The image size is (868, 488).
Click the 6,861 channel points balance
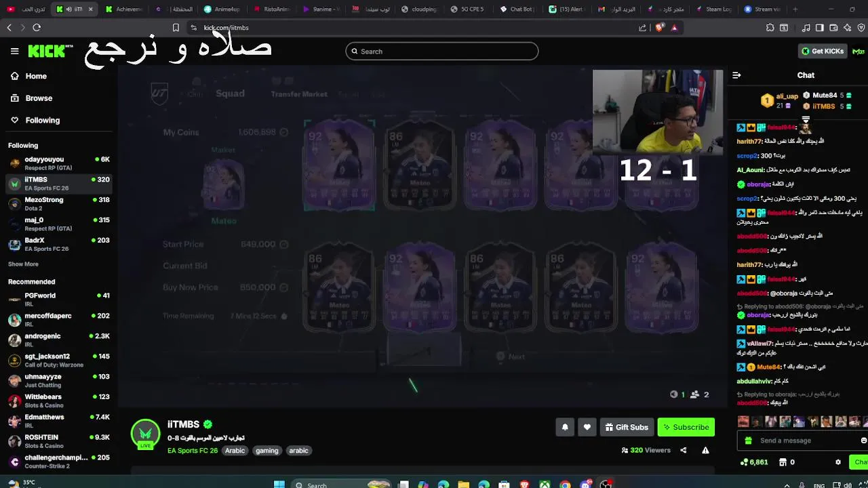tap(754, 462)
